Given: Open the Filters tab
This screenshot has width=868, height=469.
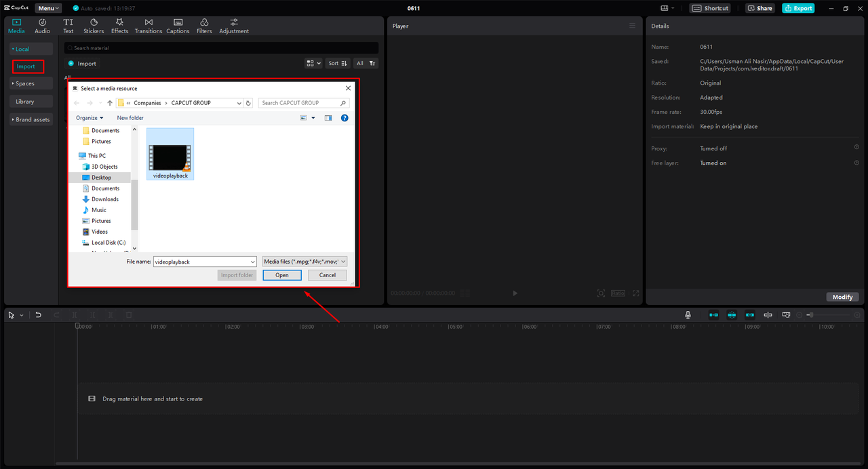Looking at the screenshot, I should tap(204, 26).
